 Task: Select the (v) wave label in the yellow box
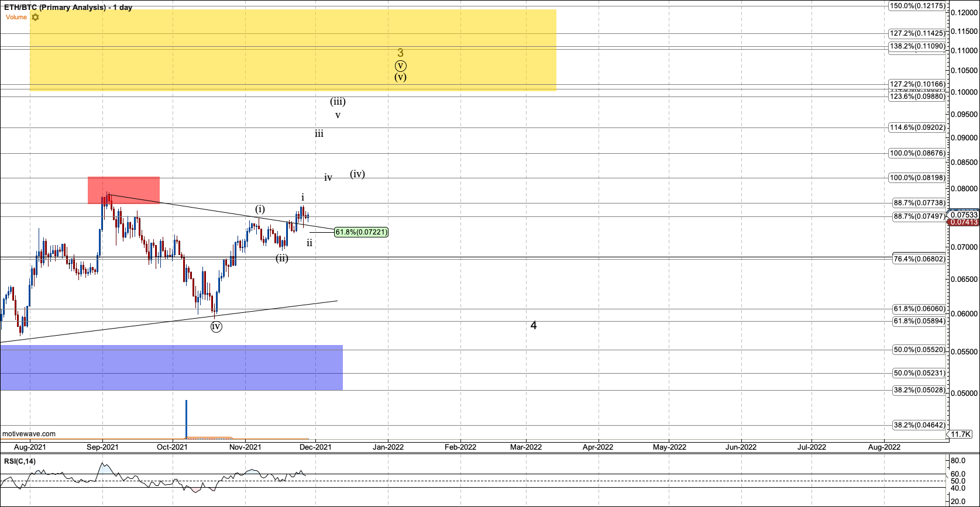tap(400, 77)
